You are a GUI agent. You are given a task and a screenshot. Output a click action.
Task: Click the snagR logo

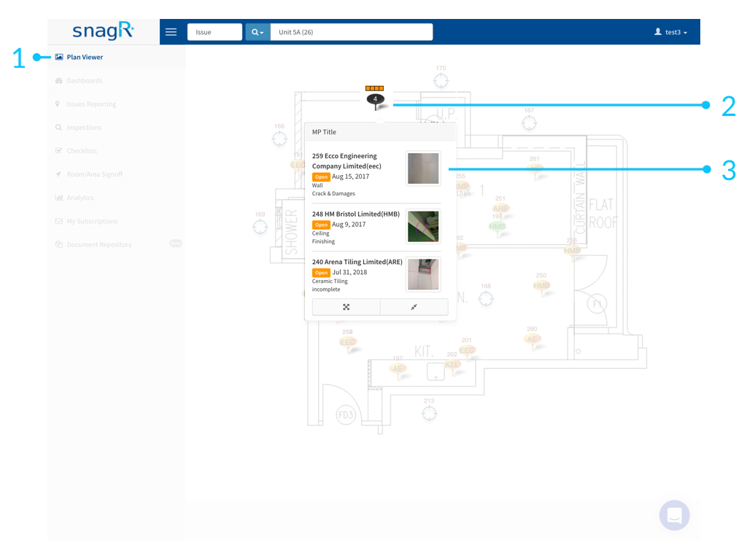(104, 31)
